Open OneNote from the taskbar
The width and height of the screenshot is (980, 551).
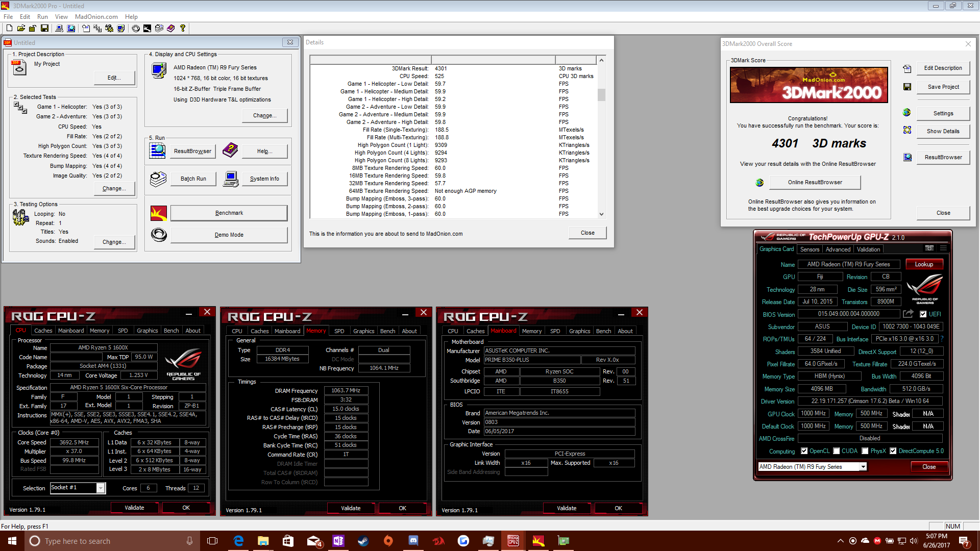point(338,541)
